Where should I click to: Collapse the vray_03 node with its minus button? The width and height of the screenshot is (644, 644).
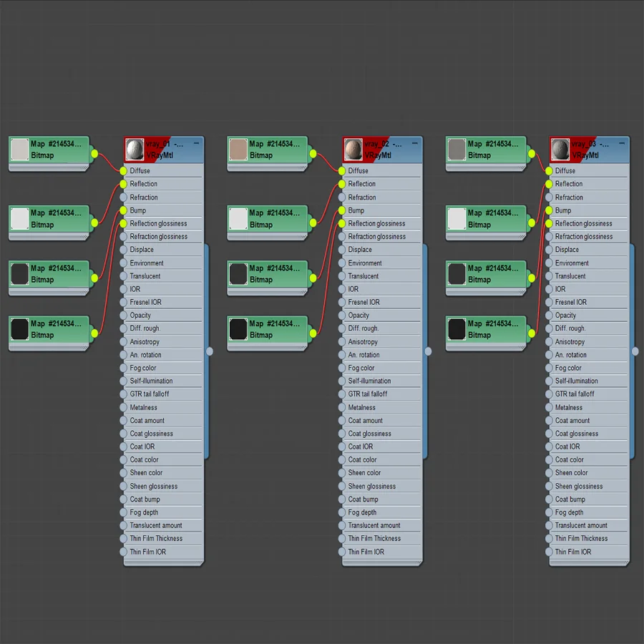click(x=622, y=143)
